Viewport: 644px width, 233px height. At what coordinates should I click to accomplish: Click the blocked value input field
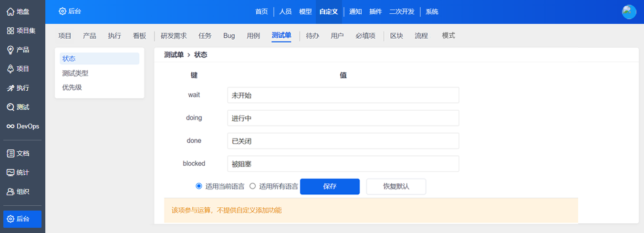click(343, 164)
